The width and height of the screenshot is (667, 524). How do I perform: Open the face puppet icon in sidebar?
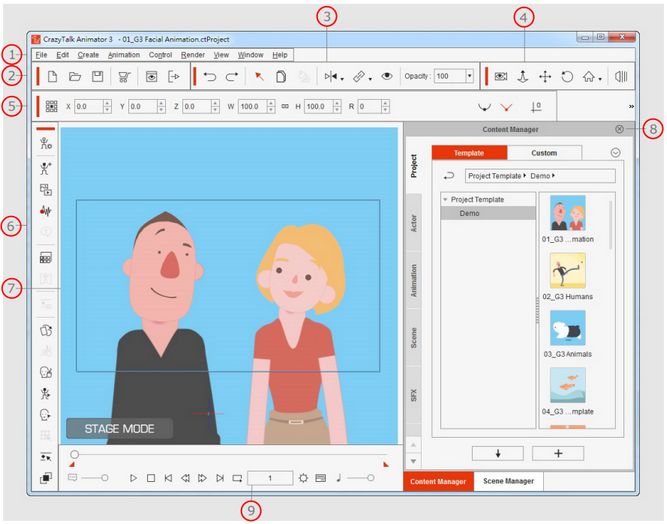(x=46, y=373)
